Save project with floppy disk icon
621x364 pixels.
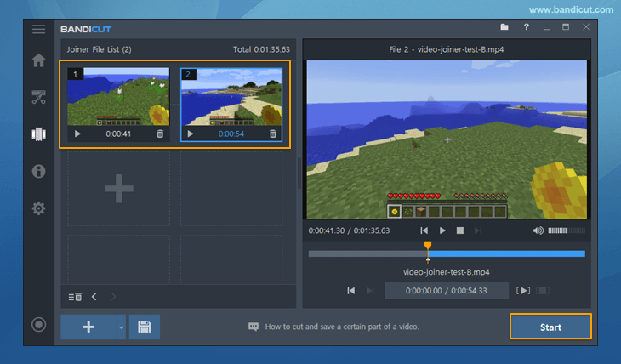(144, 327)
